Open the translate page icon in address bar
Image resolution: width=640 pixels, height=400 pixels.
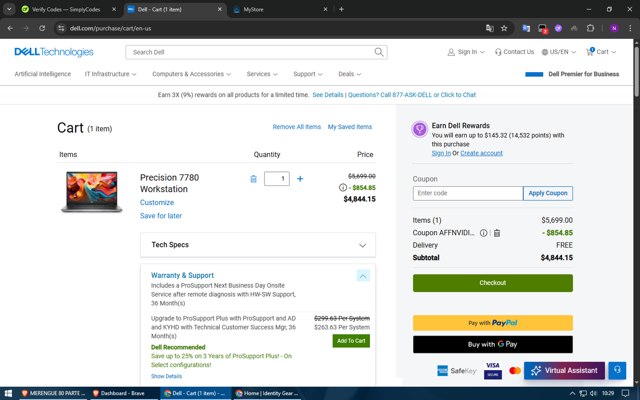[489, 28]
